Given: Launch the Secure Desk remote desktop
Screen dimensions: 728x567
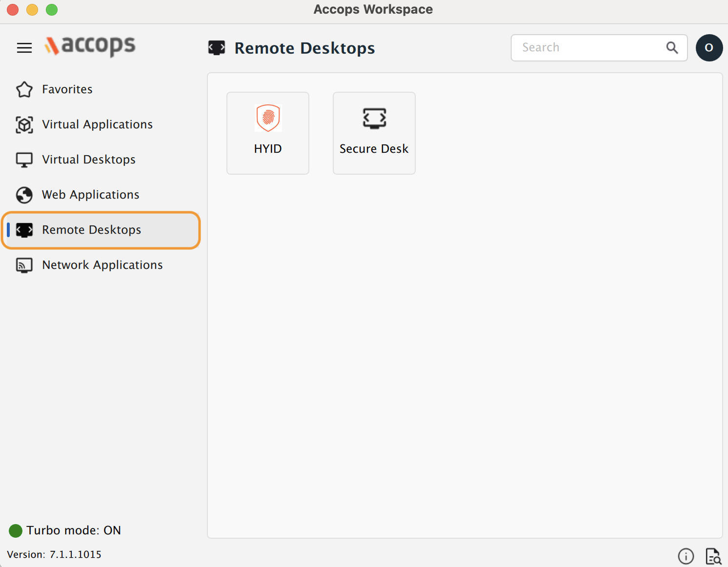Looking at the screenshot, I should [374, 133].
